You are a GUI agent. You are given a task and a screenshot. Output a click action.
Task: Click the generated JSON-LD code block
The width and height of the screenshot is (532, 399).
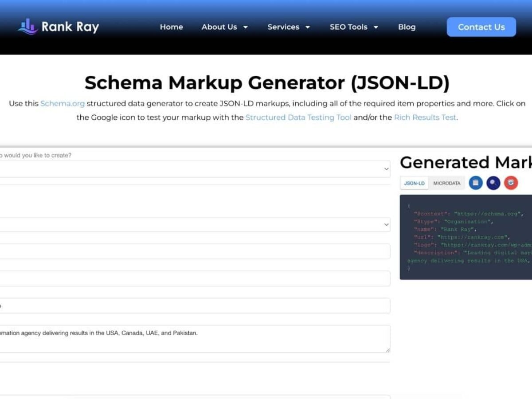(465, 237)
